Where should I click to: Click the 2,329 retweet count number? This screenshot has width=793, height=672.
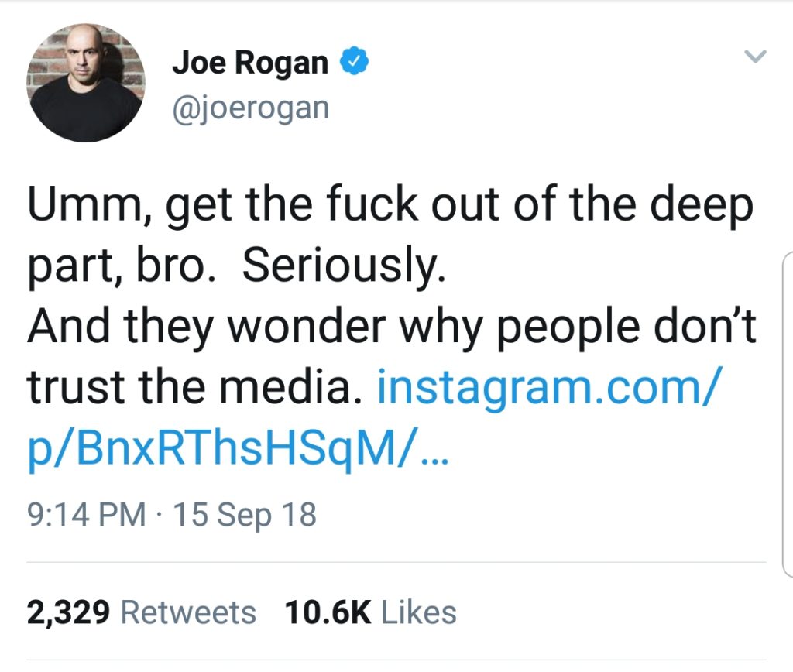(68, 613)
